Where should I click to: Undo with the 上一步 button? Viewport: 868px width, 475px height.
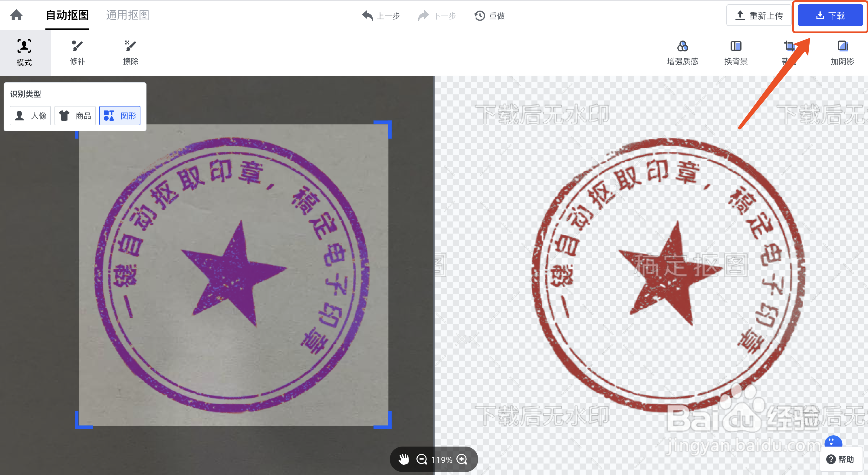(381, 16)
